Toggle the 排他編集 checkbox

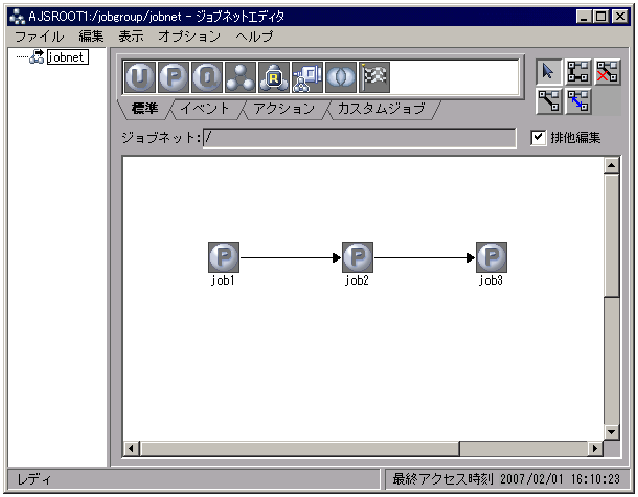click(x=538, y=138)
